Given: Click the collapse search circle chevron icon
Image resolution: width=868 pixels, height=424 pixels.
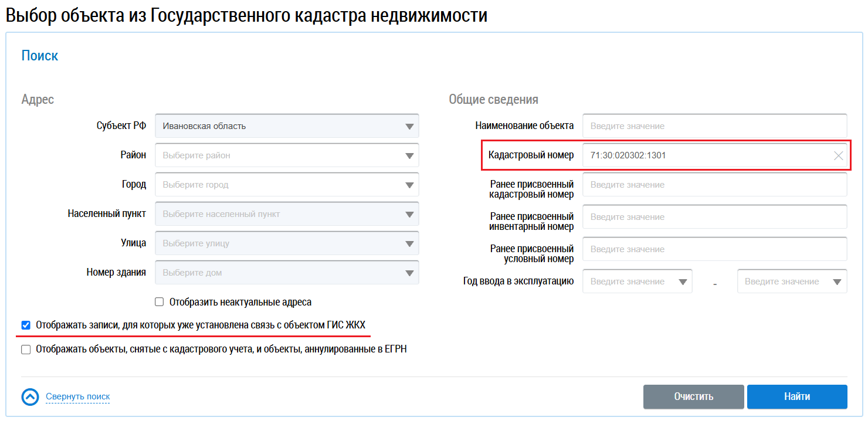Looking at the screenshot, I should [x=30, y=397].
